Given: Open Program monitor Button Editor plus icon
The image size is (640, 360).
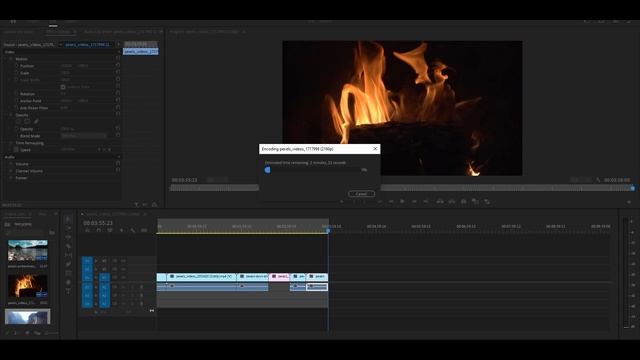Looking at the screenshot, I should tap(629, 202).
